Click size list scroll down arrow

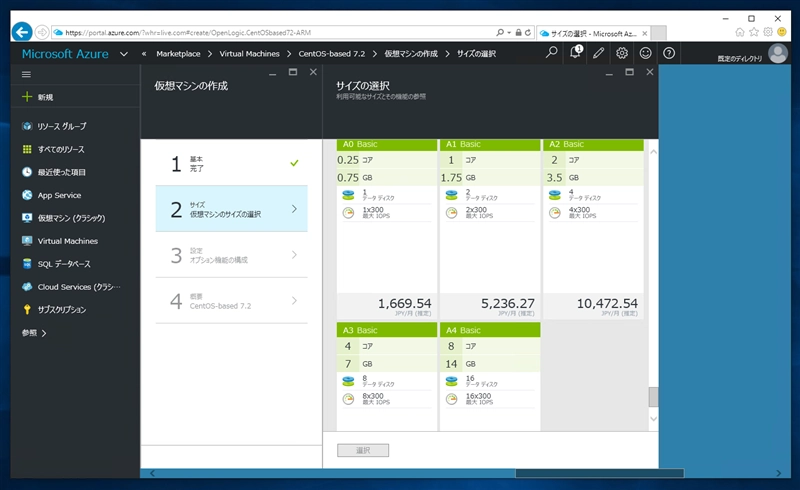(653, 419)
